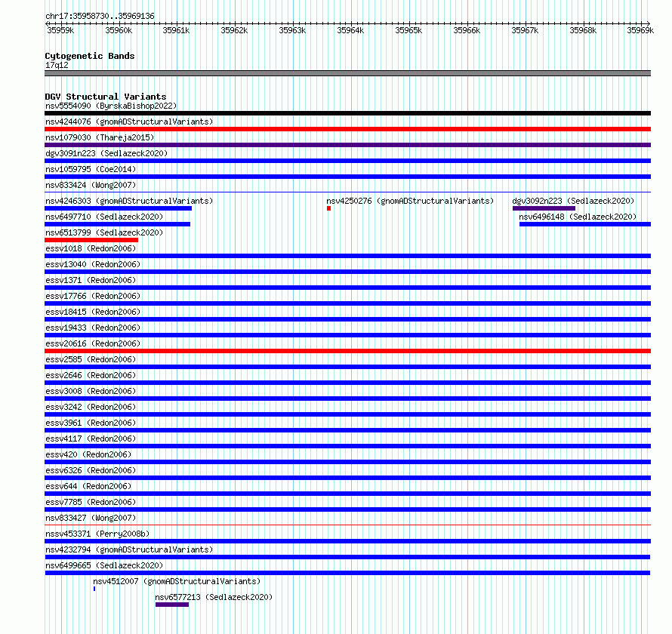
Task: Click the 35964k ruler position
Action: [350, 30]
